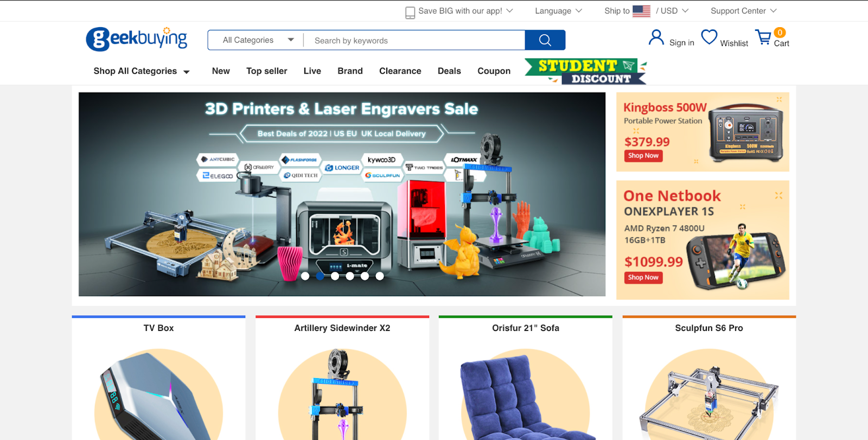This screenshot has height=440, width=868.
Task: Go to the Top seller section
Action: click(267, 71)
